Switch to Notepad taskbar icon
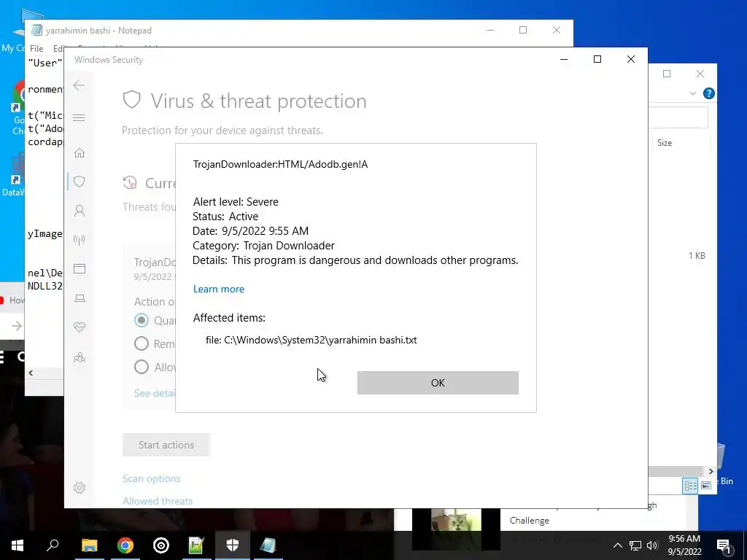Image resolution: width=747 pixels, height=560 pixels. (268, 545)
